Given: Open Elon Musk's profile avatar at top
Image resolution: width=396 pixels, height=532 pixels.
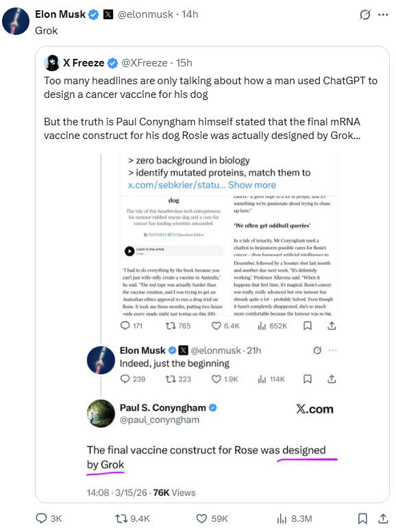Looking at the screenshot, I should pos(16,21).
